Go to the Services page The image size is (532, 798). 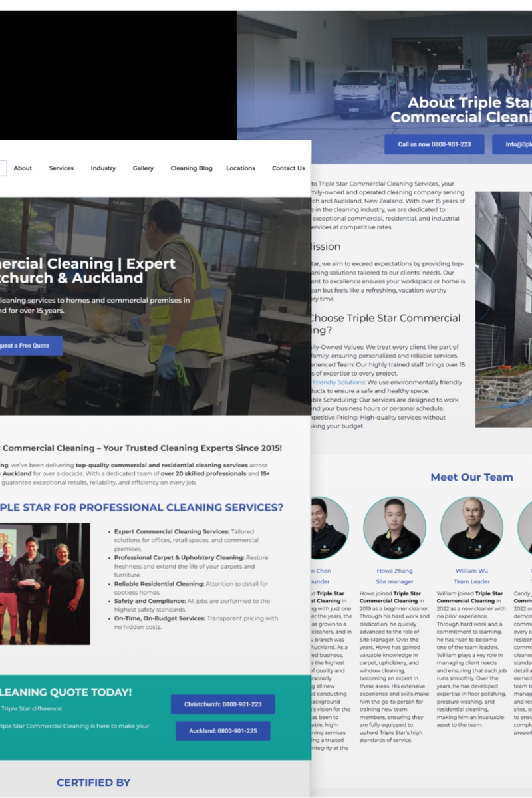(61, 168)
